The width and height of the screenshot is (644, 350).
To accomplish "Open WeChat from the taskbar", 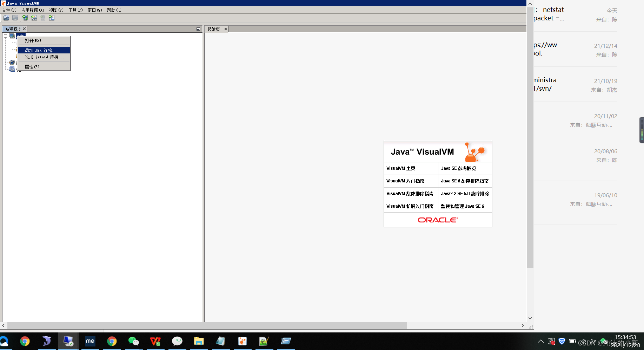I will 134,341.
